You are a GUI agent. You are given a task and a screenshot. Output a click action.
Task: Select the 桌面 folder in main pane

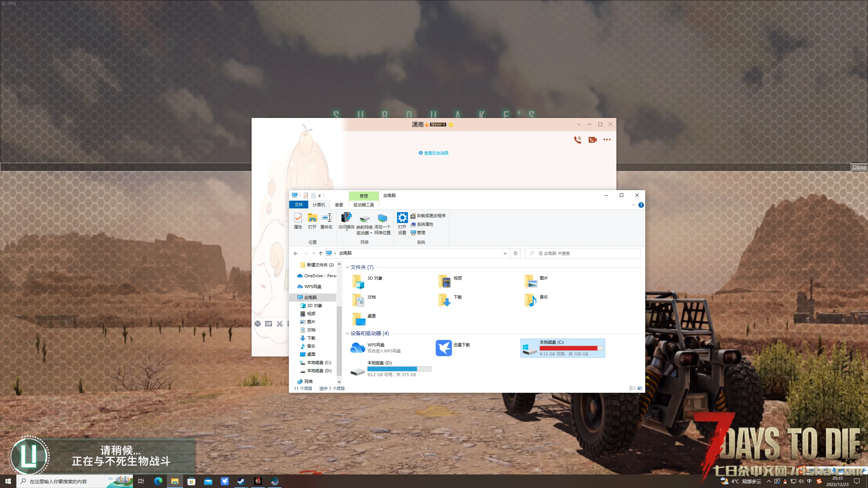coord(364,319)
